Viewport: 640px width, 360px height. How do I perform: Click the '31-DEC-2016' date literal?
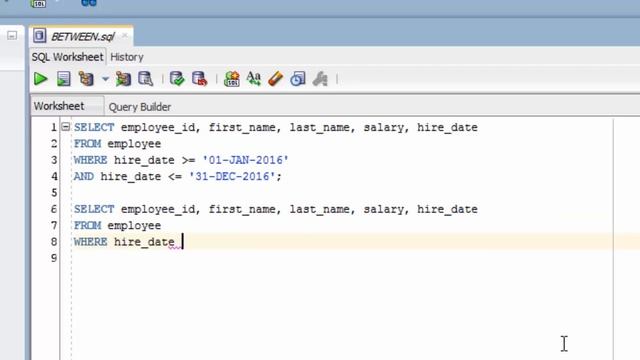[x=232, y=176]
